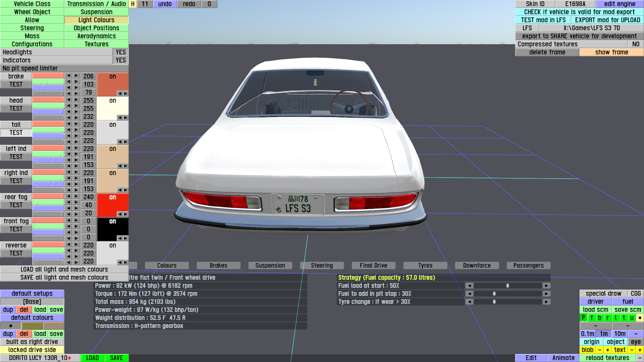
Task: Click the H button beside undo
Action: point(133,4)
